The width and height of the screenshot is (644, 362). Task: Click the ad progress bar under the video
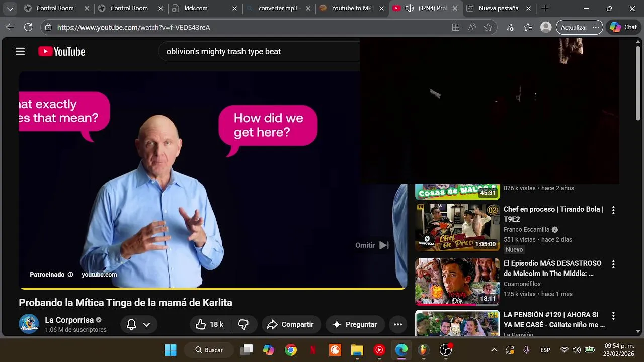click(213, 288)
